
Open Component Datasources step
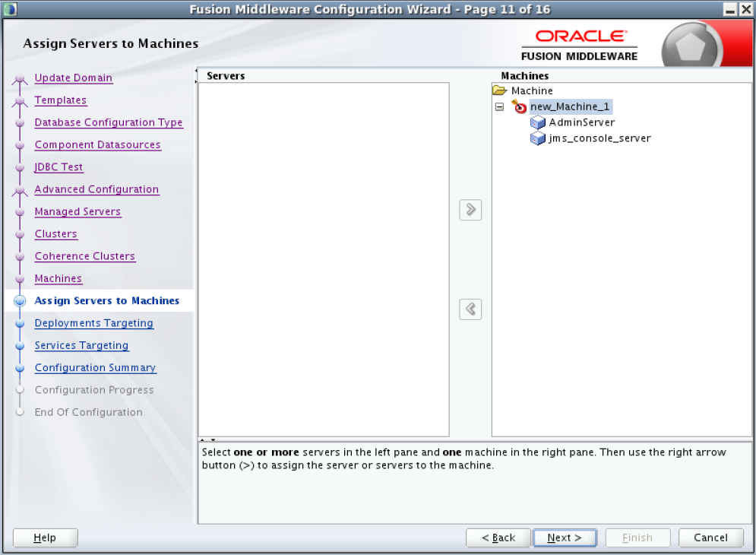pyautogui.click(x=97, y=144)
